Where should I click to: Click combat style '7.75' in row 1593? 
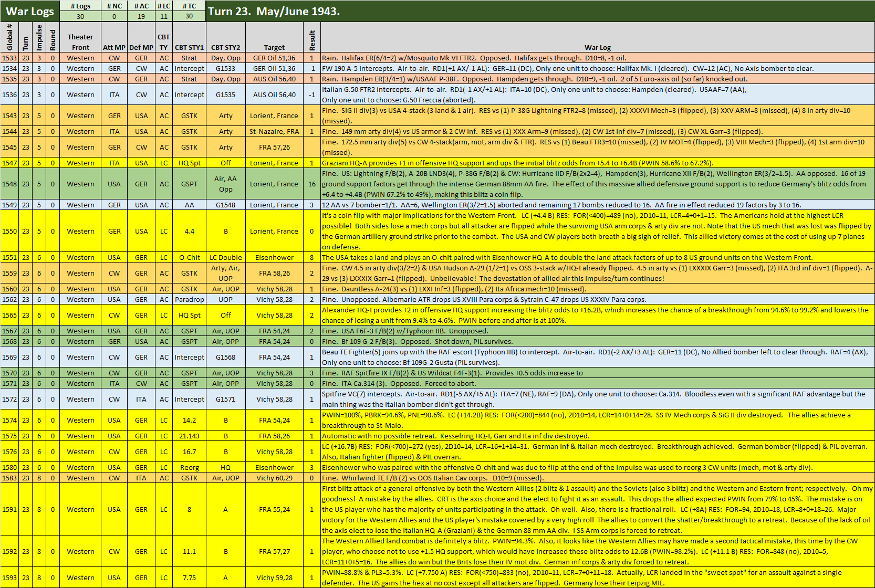click(x=189, y=577)
